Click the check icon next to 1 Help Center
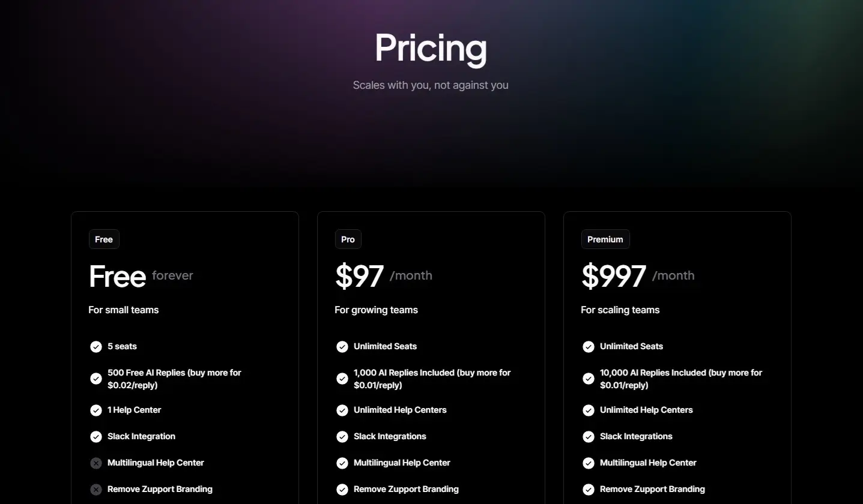This screenshot has width=863, height=504. (x=95, y=410)
